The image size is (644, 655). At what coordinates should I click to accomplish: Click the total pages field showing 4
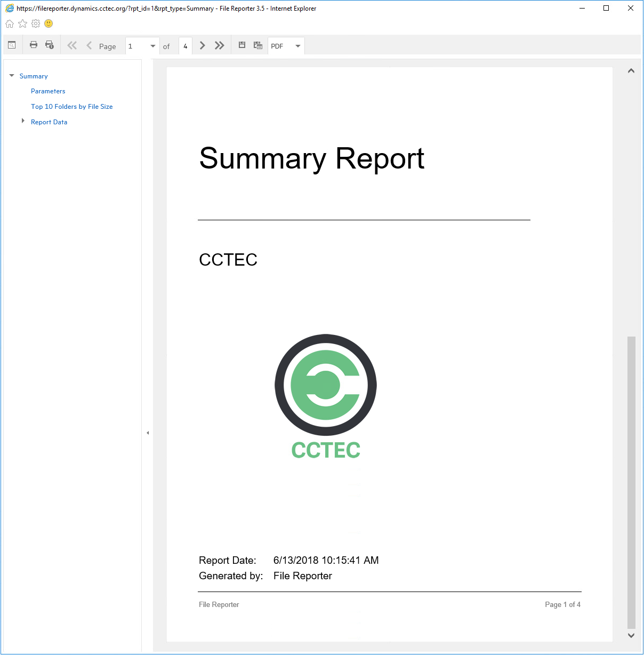[x=186, y=46]
